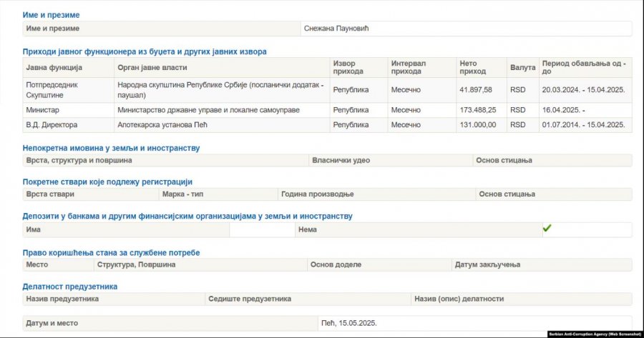
Task: Click the section heading Име и презиме
Action: tap(51, 15)
